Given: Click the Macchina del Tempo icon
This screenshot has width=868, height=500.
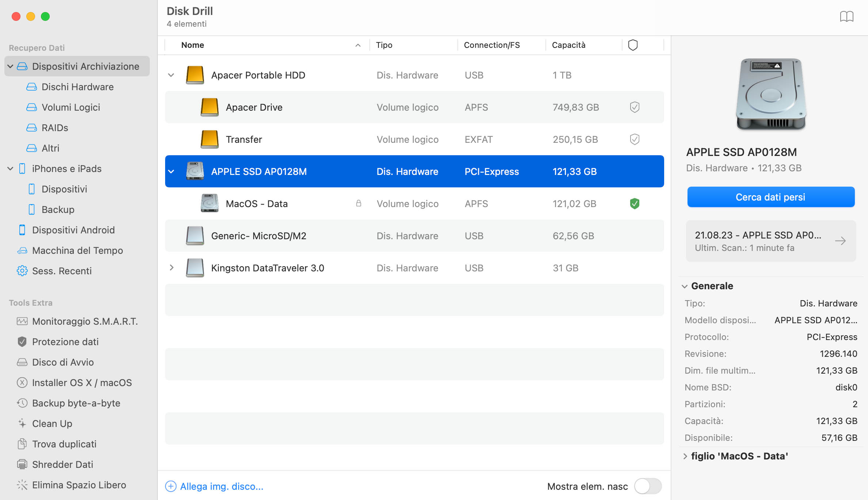Looking at the screenshot, I should pos(22,250).
